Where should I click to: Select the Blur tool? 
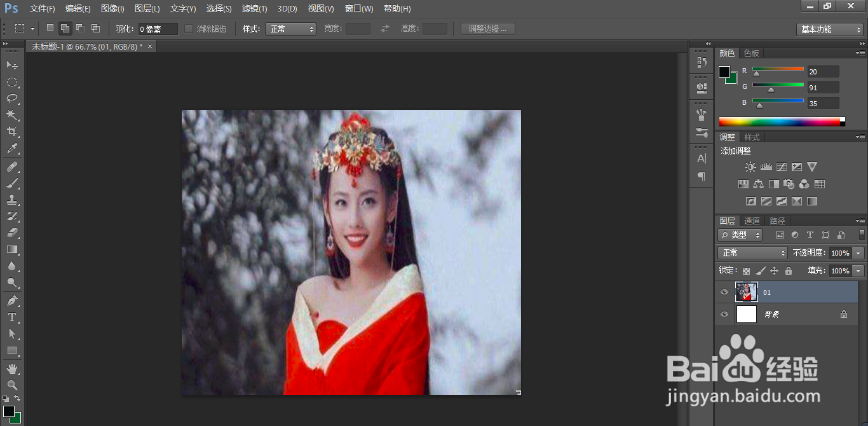tap(12, 266)
